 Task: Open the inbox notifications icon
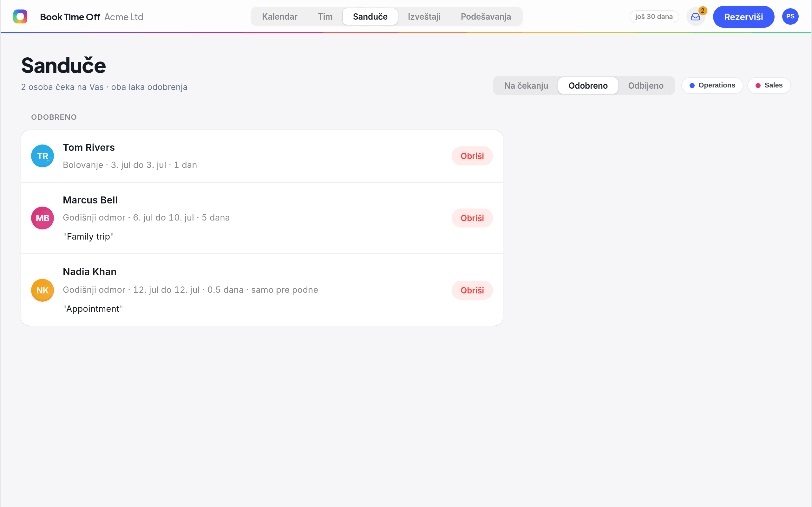point(696,17)
